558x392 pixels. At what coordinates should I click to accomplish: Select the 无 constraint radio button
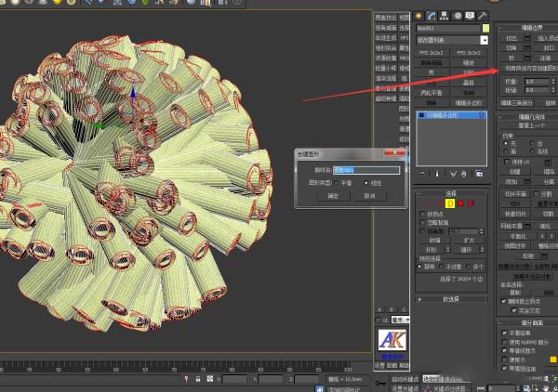point(506,143)
